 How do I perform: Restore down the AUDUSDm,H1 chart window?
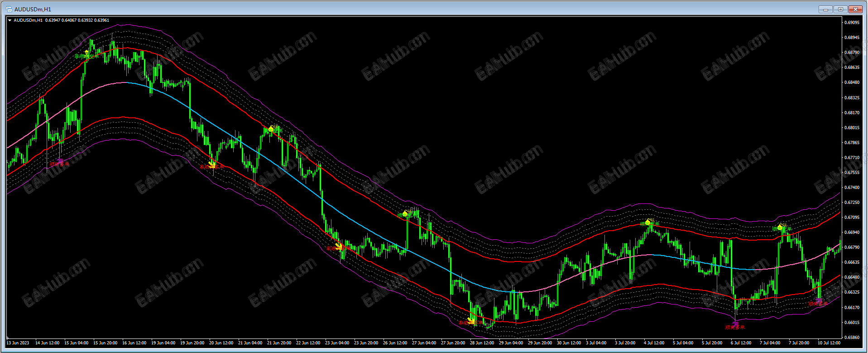(x=840, y=9)
